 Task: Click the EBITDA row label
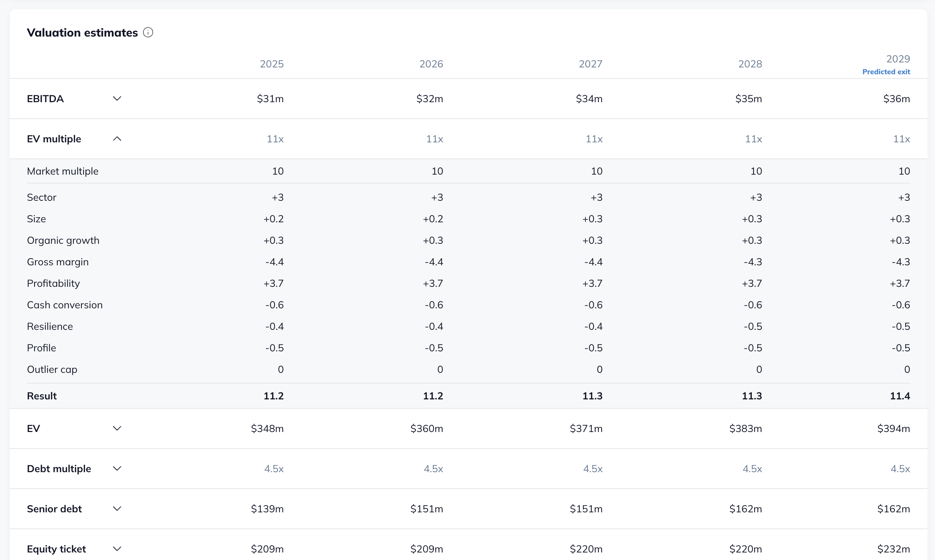coord(45,99)
